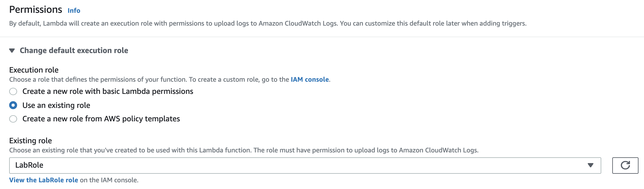Click the Choose a role that defines permissions text
The height and width of the screenshot is (189, 644).
(149, 80)
